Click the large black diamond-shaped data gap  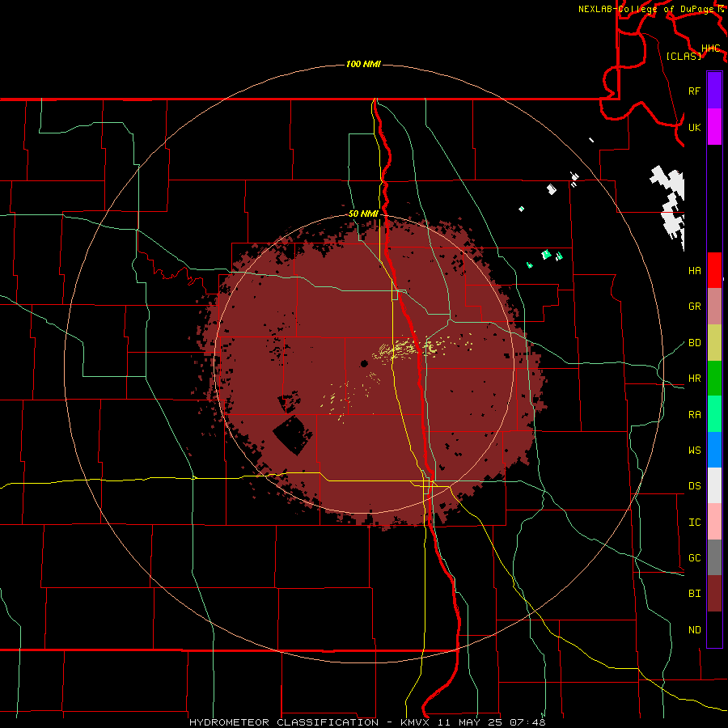point(293,435)
